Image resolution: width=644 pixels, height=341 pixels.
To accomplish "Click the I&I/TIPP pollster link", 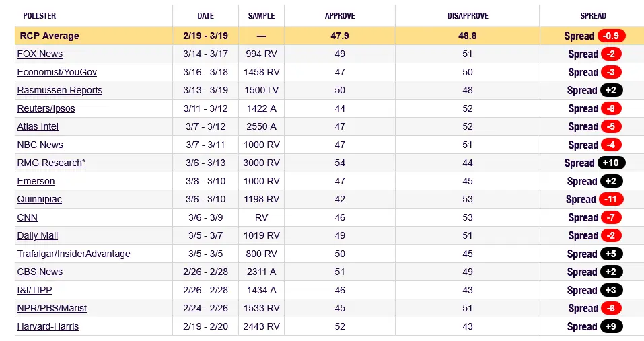I will coord(34,290).
